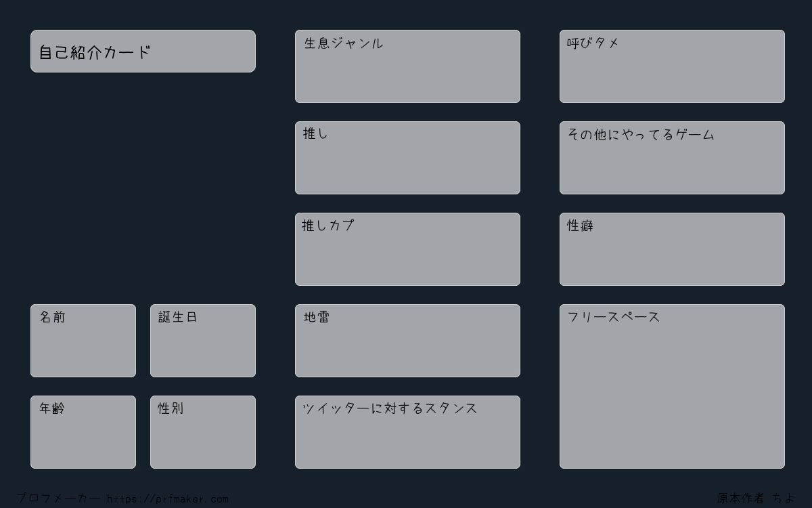Select the その他にやってるゲーム box
The width and height of the screenshot is (812, 508).
pos(672,158)
